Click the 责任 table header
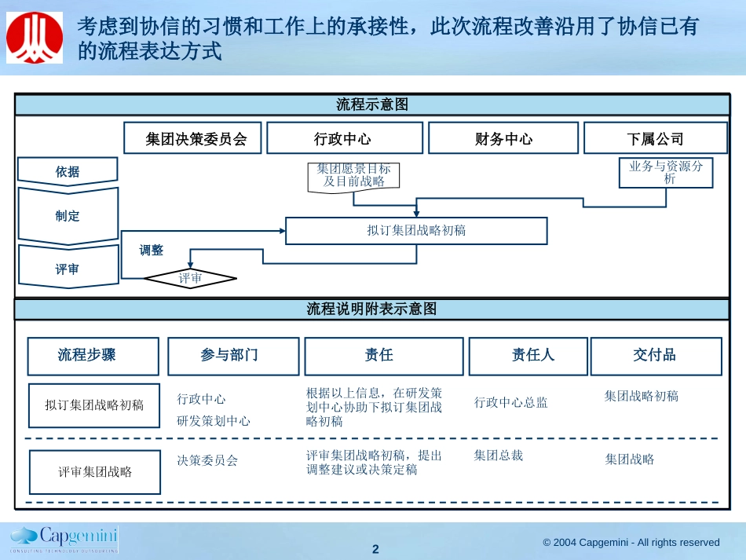Viewport: 746px width, 560px height. 384,357
